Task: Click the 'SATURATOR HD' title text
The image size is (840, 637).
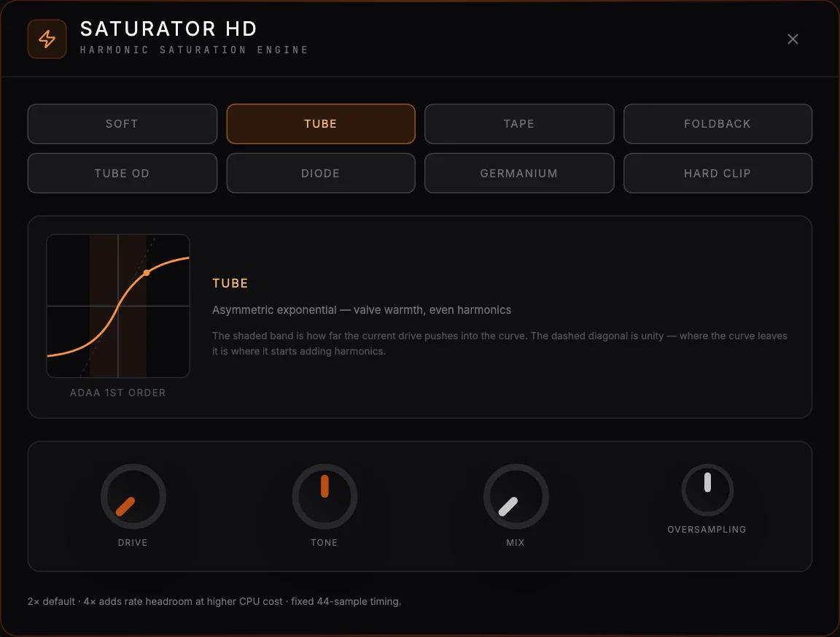Action: (168, 29)
